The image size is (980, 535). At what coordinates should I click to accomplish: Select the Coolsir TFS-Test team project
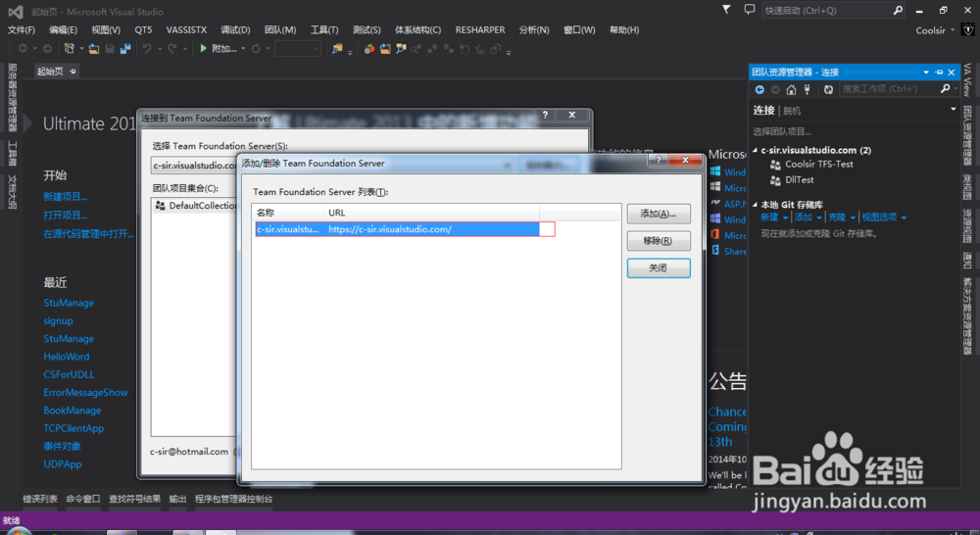coord(818,164)
